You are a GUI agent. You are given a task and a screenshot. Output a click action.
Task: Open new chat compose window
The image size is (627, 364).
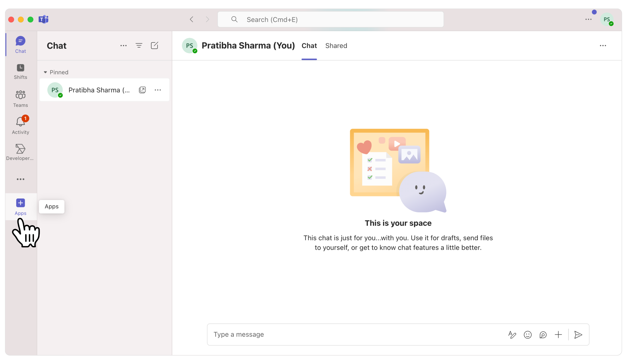tap(155, 45)
